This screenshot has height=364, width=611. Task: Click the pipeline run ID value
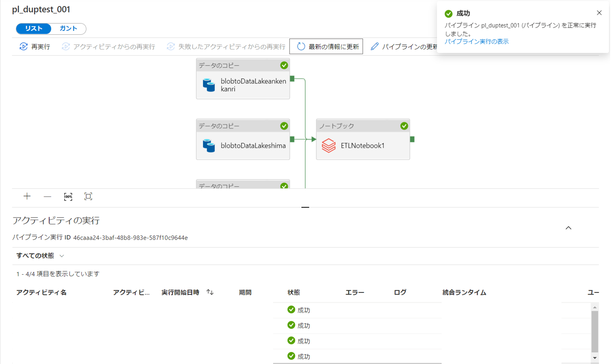pyautogui.click(x=130, y=238)
